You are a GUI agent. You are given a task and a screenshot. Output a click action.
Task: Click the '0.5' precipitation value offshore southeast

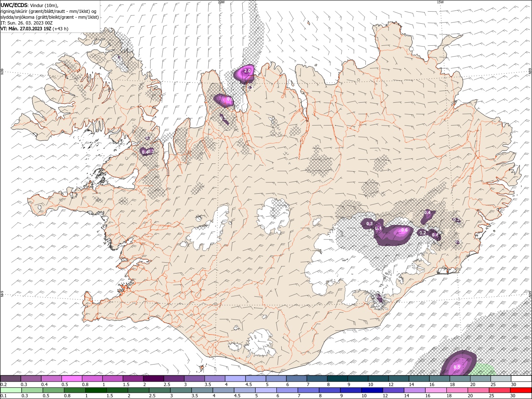pyautogui.click(x=457, y=367)
